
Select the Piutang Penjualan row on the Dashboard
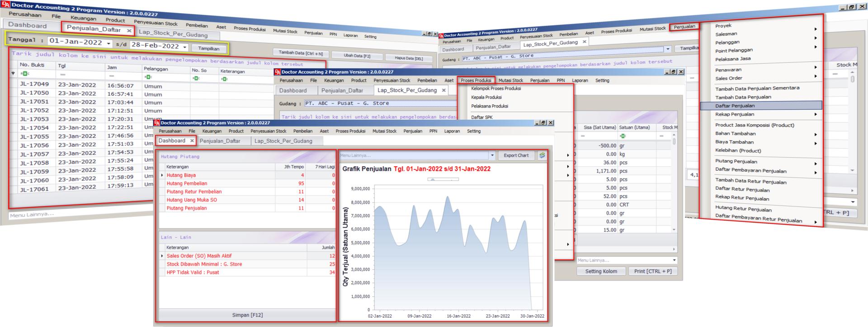(x=248, y=208)
